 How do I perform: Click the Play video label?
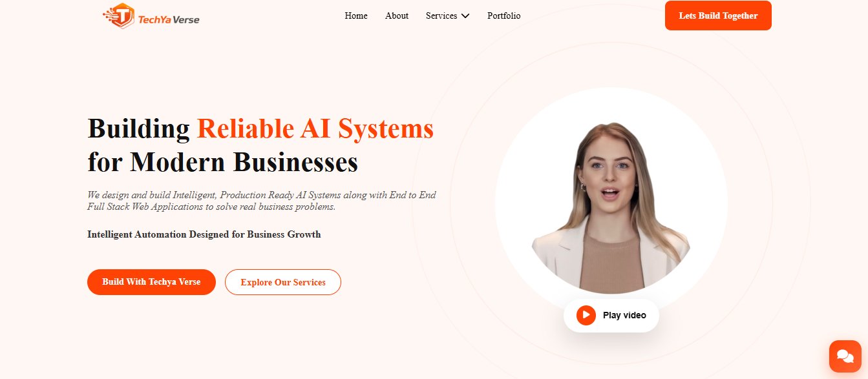click(624, 315)
